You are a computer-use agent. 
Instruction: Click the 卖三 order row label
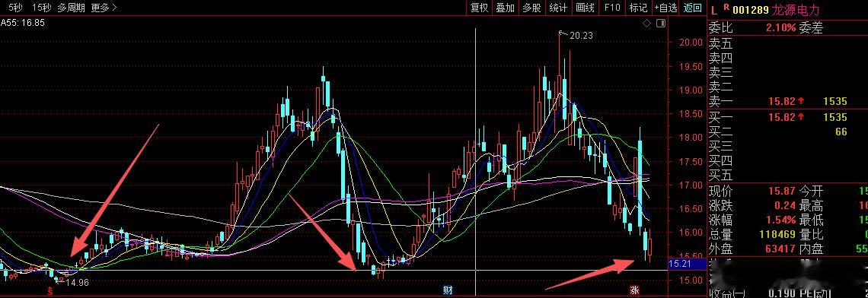click(721, 72)
